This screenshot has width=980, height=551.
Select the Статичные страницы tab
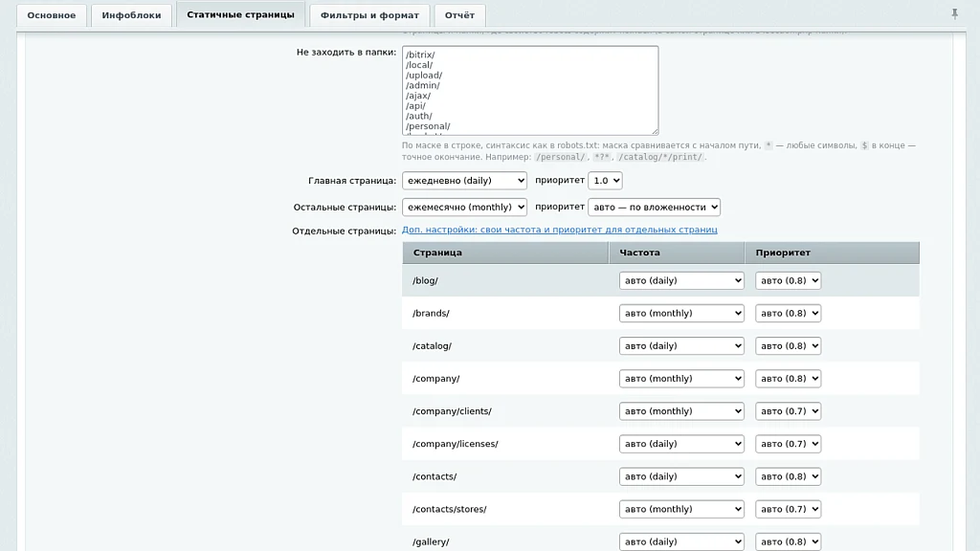tap(240, 14)
